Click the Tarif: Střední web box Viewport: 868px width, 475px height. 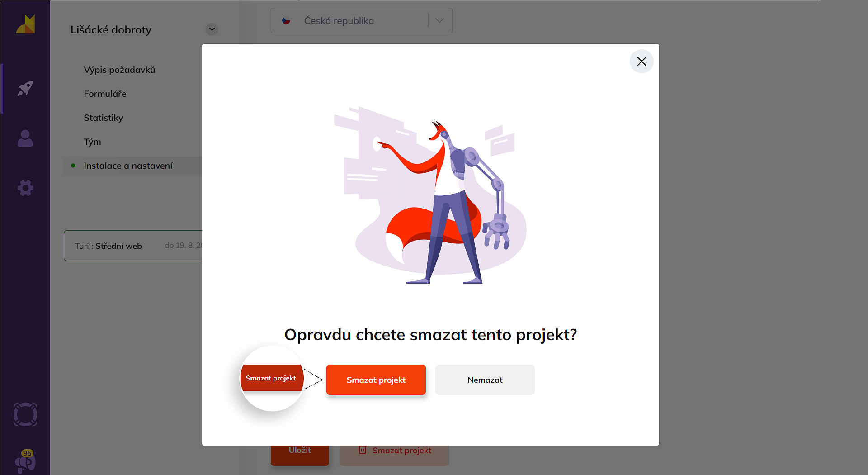tap(133, 246)
